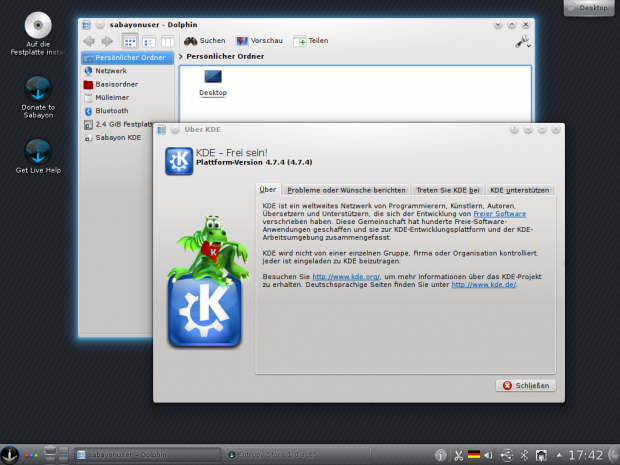Screen dimensions: 620x465
Task: Switch Dolphin to details view mode
Action: point(149,41)
